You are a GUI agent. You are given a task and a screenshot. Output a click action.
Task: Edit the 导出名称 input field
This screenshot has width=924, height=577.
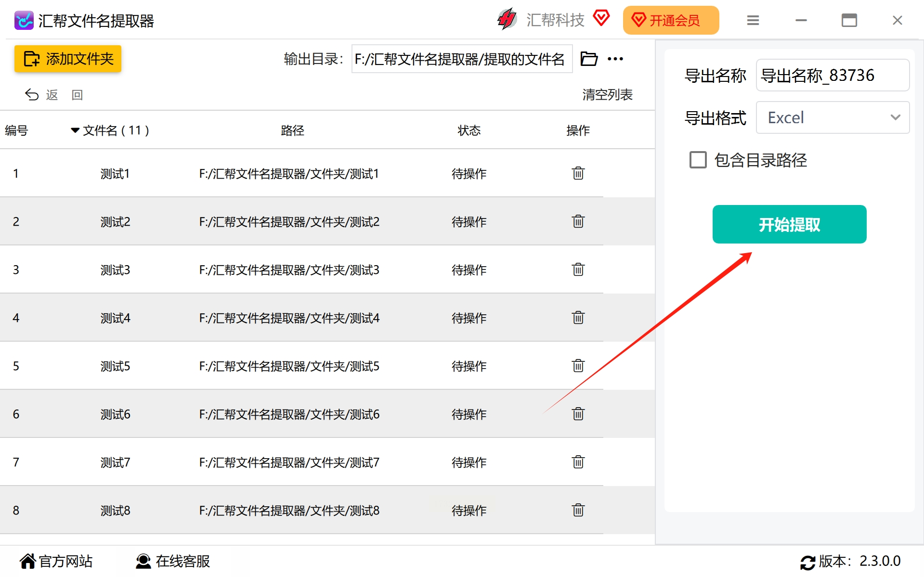833,75
